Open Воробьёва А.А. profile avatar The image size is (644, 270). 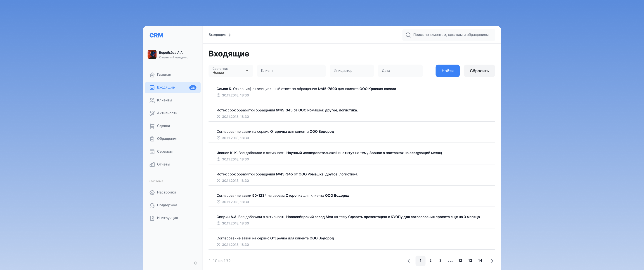[x=152, y=54]
